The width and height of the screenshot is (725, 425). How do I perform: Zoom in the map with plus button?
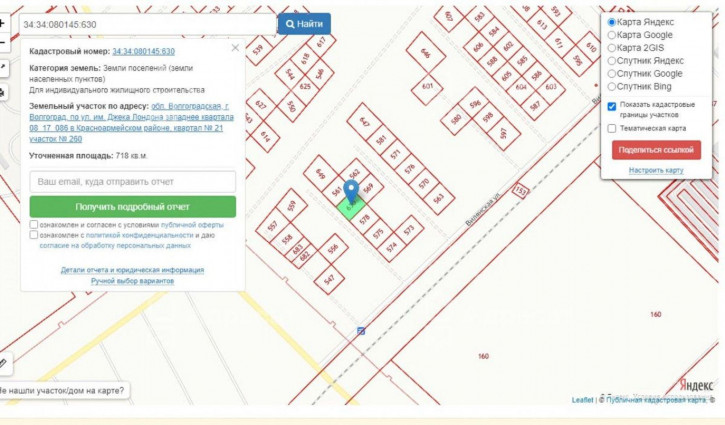point(2,23)
